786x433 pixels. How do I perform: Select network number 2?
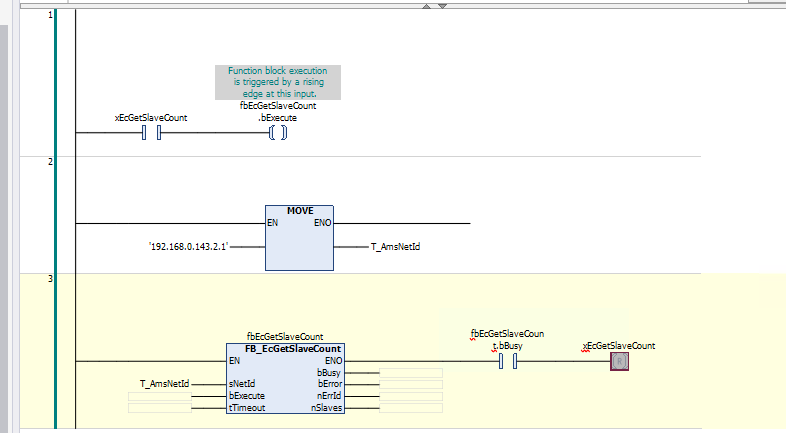[x=50, y=161]
